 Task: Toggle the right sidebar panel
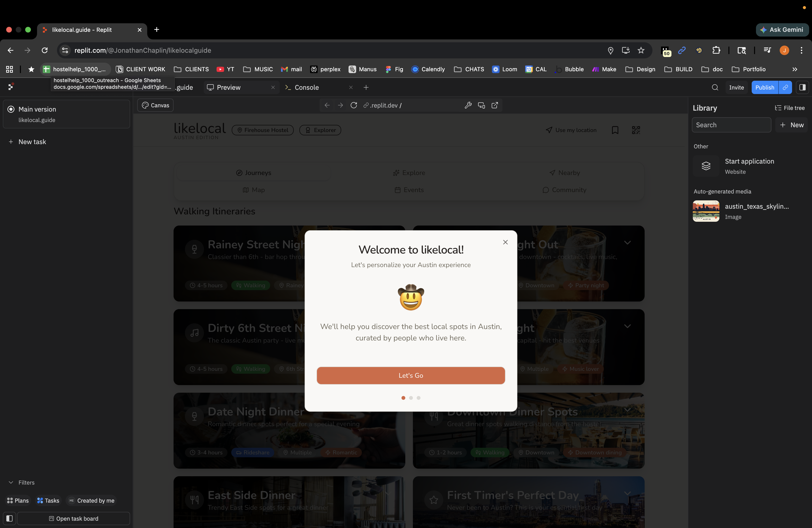pyautogui.click(x=802, y=87)
